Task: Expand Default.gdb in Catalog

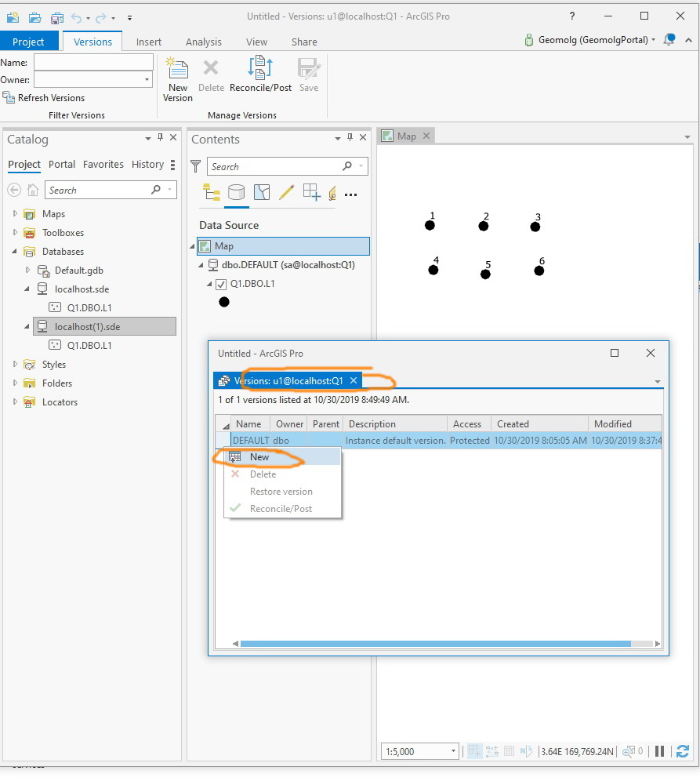Action: [x=27, y=270]
